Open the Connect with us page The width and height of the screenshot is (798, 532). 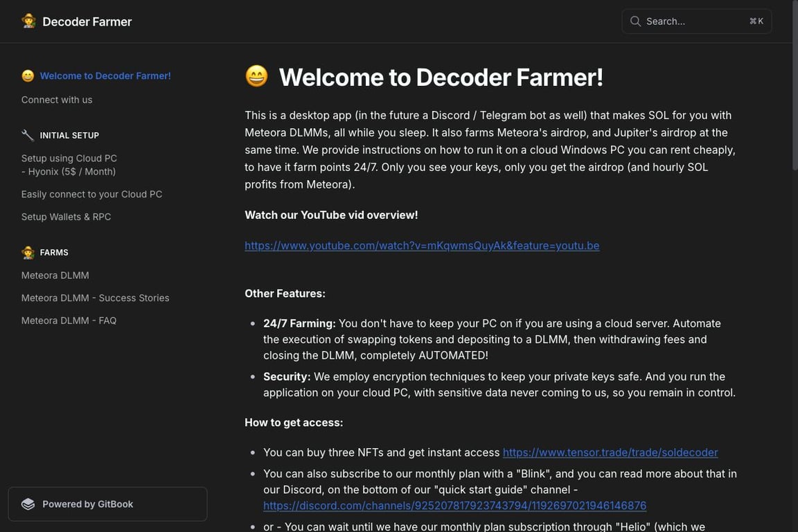[57, 100]
